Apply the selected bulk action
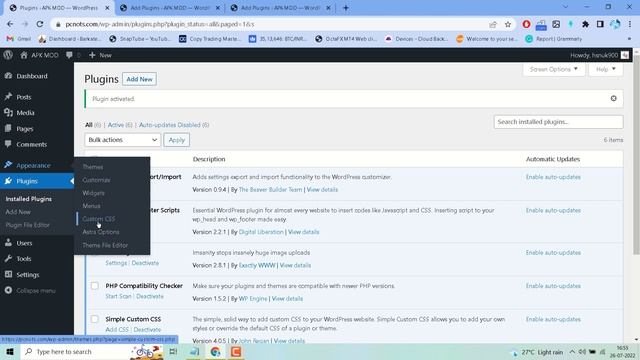This screenshot has height=360, width=640. (177, 140)
